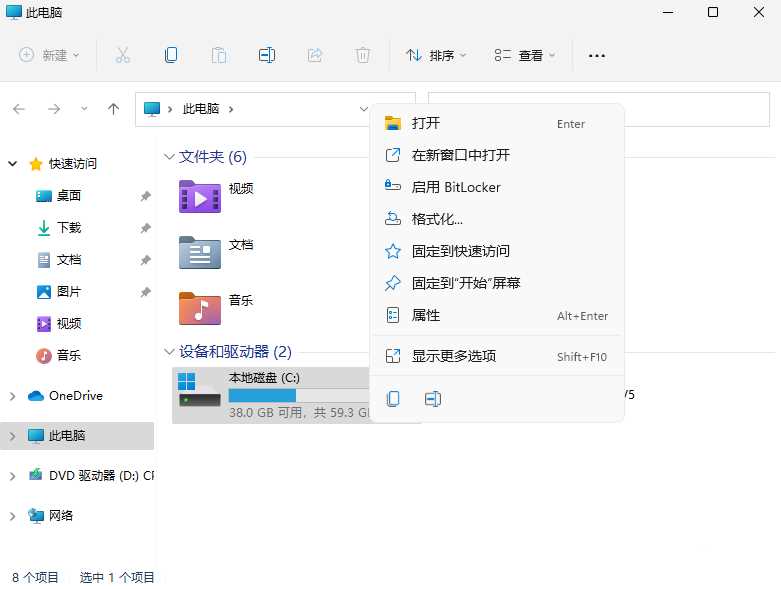
Task: Go back with the left arrow button
Action: click(x=19, y=109)
